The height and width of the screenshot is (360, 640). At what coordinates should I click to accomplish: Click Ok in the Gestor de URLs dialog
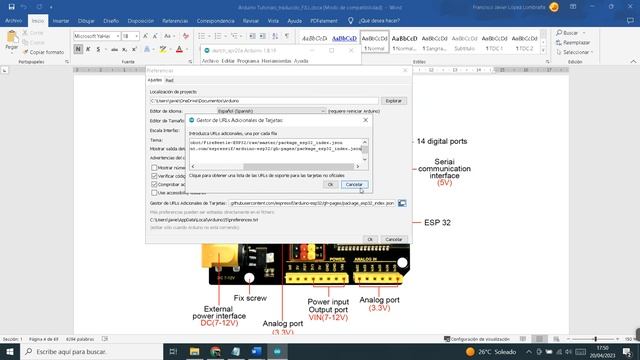pyautogui.click(x=330, y=184)
